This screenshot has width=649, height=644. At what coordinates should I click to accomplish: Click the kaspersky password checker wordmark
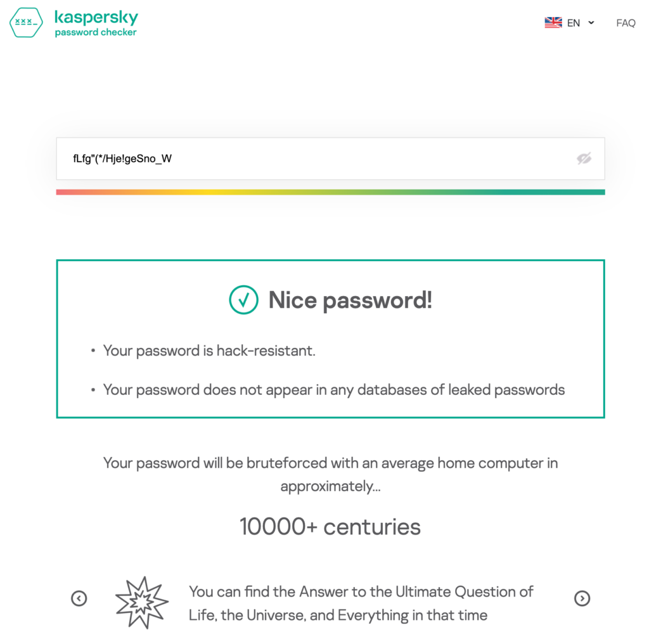(x=96, y=23)
